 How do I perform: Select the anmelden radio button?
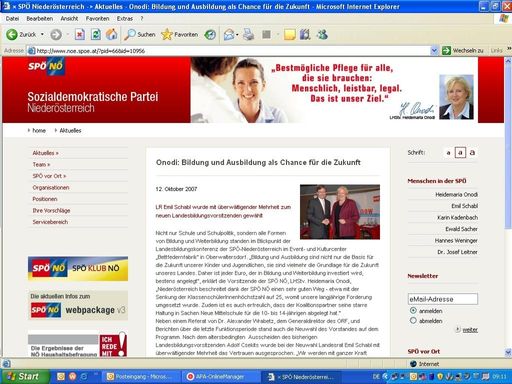(413, 310)
